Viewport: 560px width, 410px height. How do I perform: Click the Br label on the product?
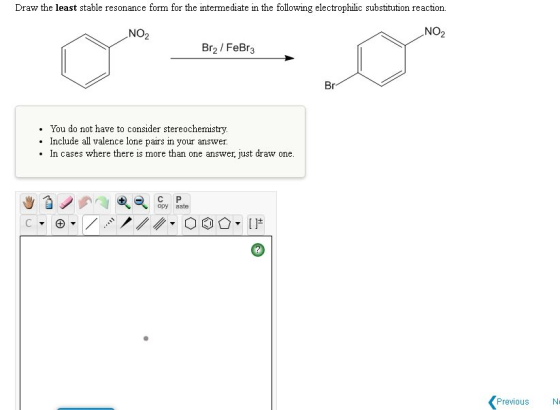click(330, 86)
